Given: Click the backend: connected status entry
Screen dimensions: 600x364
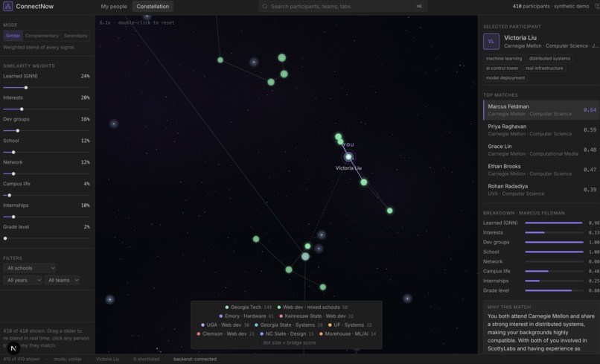Looking at the screenshot, I should pyautogui.click(x=195, y=359).
